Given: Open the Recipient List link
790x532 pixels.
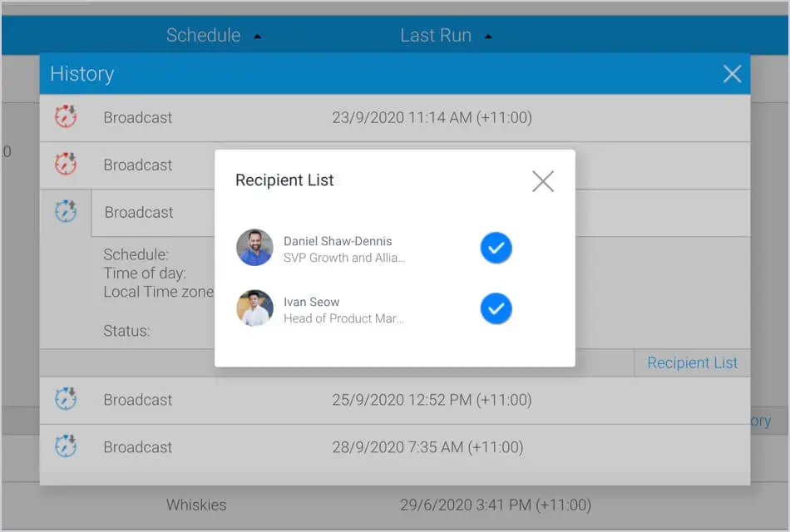Looking at the screenshot, I should coord(692,362).
